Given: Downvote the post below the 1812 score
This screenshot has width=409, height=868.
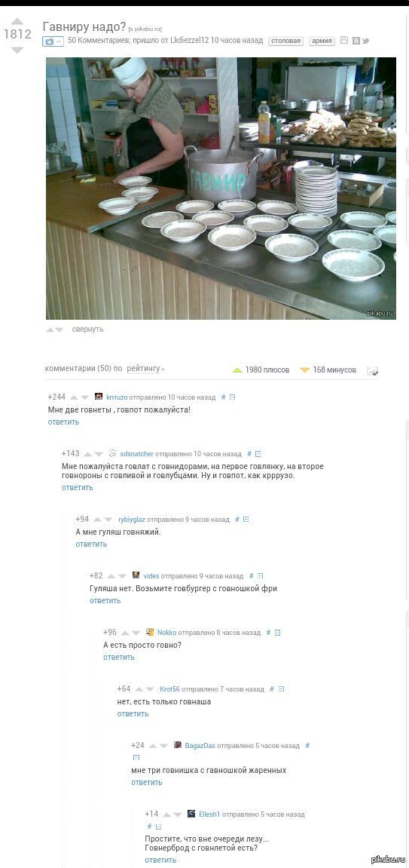Looking at the screenshot, I should 17,51.
